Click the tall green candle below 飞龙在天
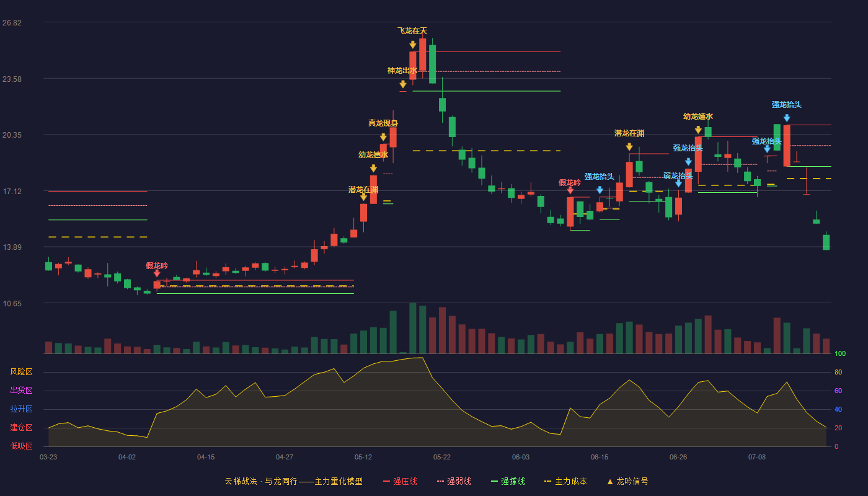Viewport: 868px width, 496px height. coord(432,64)
